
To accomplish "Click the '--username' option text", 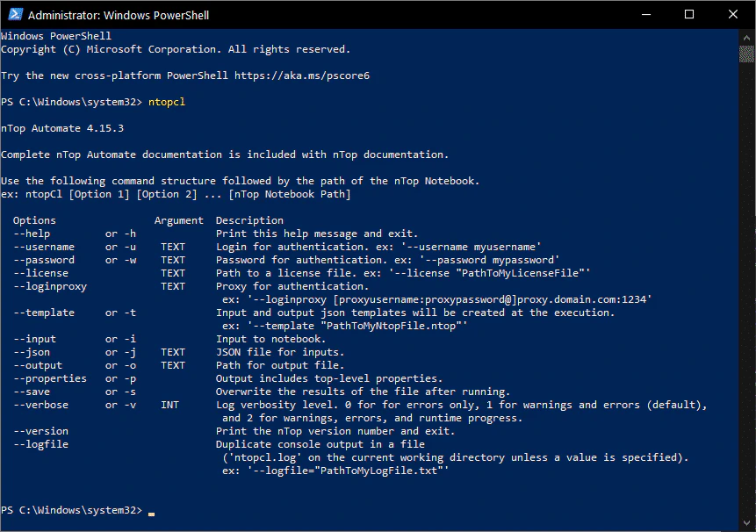I will (x=44, y=247).
